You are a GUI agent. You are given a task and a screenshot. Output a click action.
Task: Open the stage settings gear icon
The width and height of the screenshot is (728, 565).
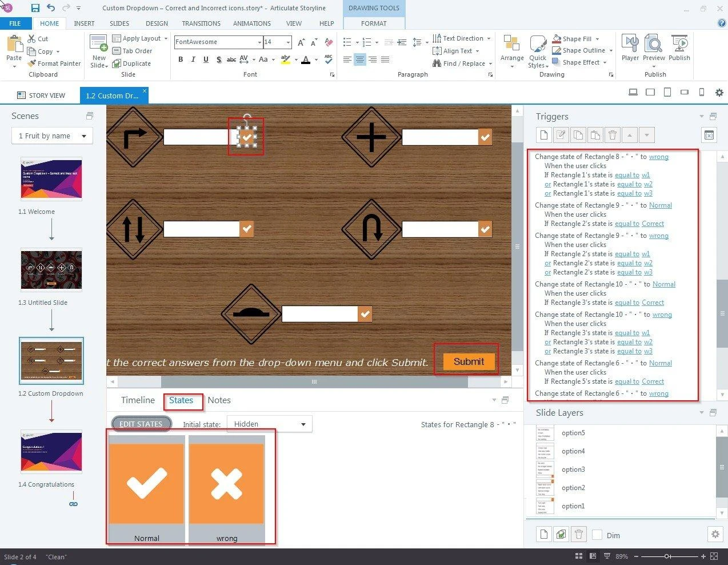(719, 92)
